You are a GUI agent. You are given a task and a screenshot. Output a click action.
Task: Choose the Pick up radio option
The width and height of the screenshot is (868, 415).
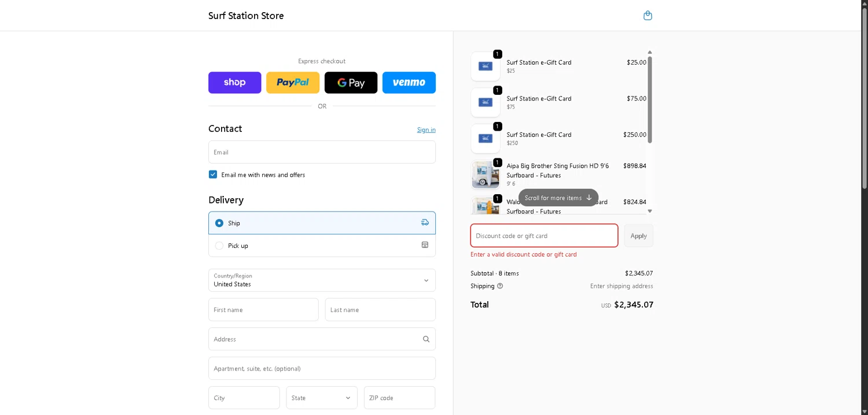(219, 246)
